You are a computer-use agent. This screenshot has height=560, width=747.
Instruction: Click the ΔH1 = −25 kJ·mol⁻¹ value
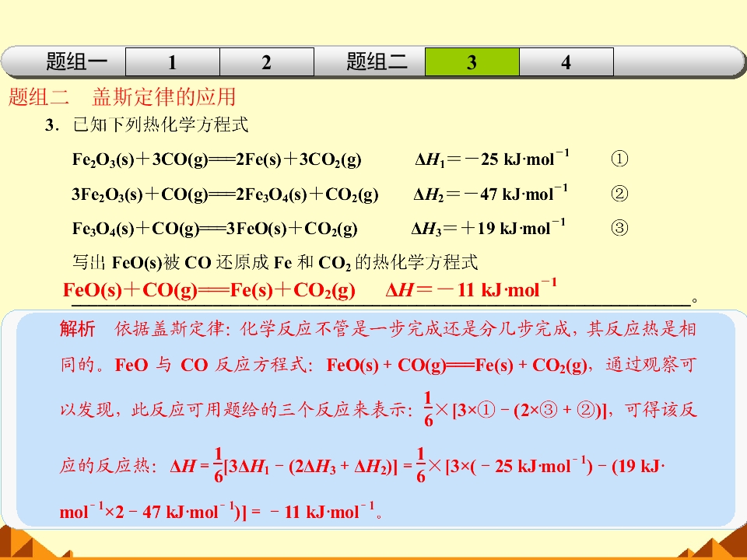[492, 158]
